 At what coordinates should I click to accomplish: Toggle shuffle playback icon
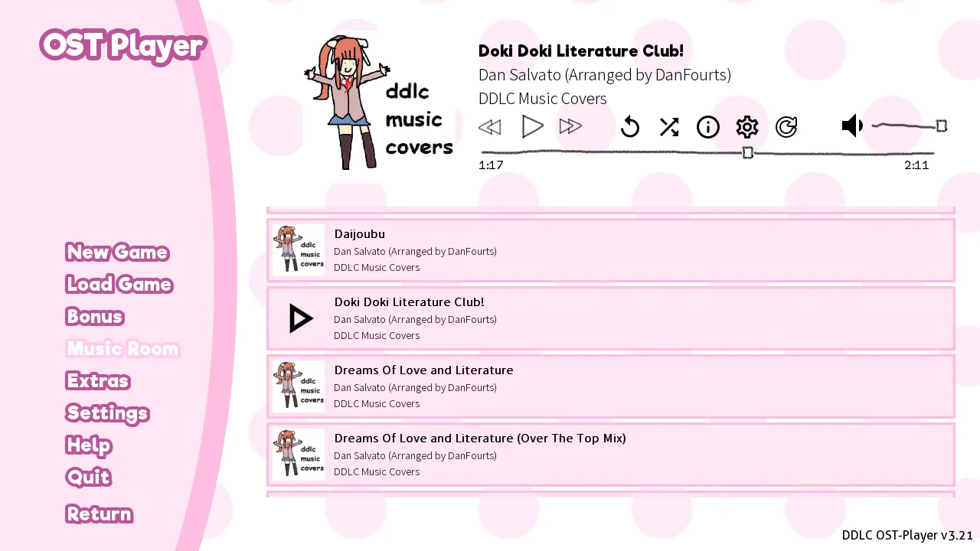tap(669, 127)
